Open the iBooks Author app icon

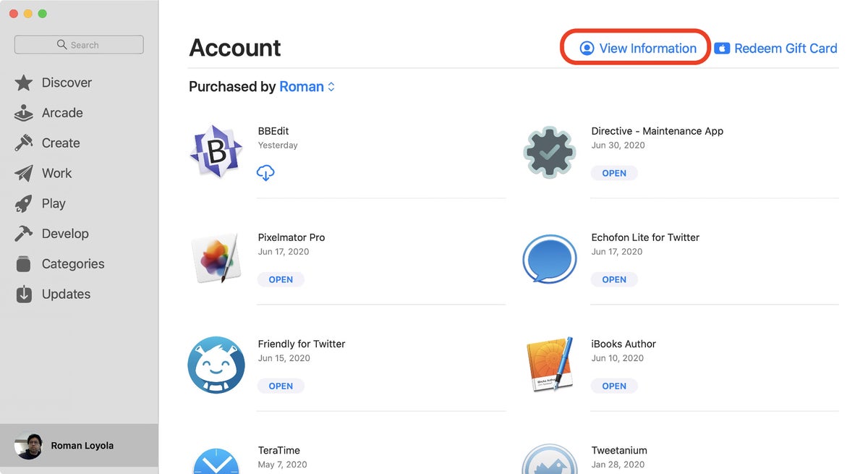tap(550, 365)
